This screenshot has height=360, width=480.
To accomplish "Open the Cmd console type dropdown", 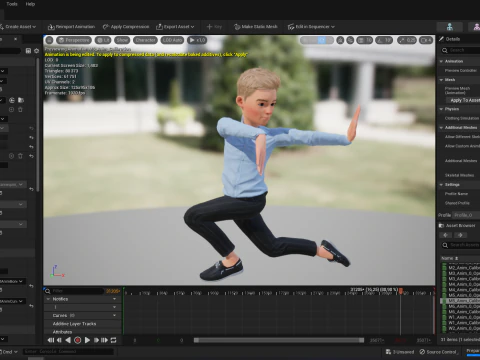I will 9,352.
